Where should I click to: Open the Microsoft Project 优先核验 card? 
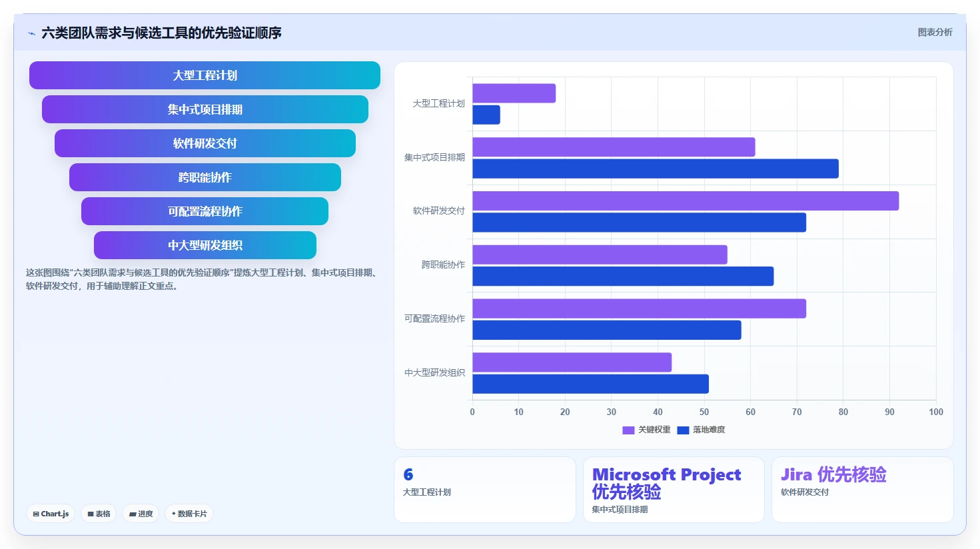(674, 490)
